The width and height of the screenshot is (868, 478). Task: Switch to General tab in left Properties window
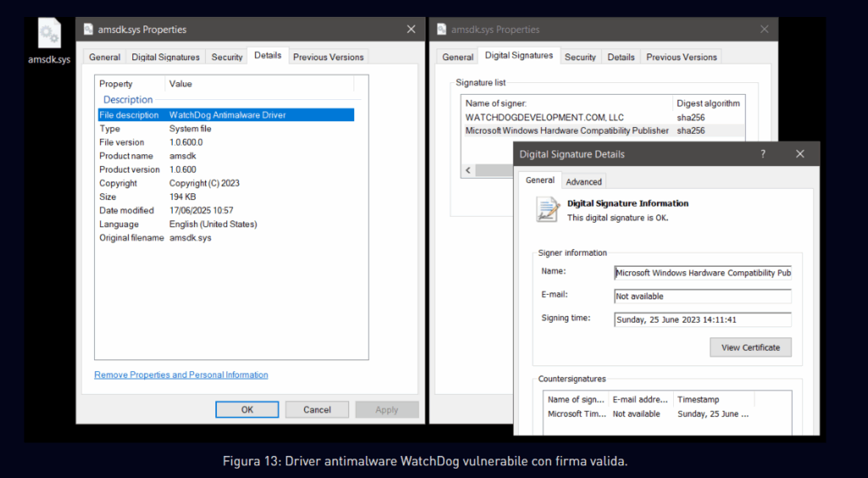point(104,57)
